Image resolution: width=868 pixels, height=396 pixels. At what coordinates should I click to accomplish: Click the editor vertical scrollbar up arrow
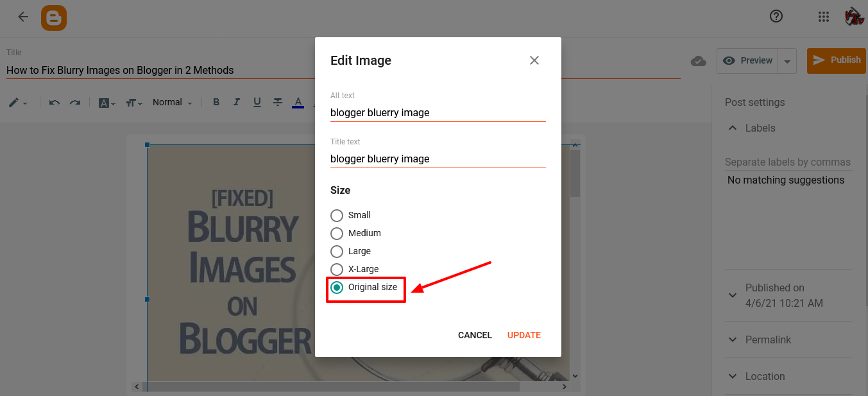pyautogui.click(x=575, y=144)
